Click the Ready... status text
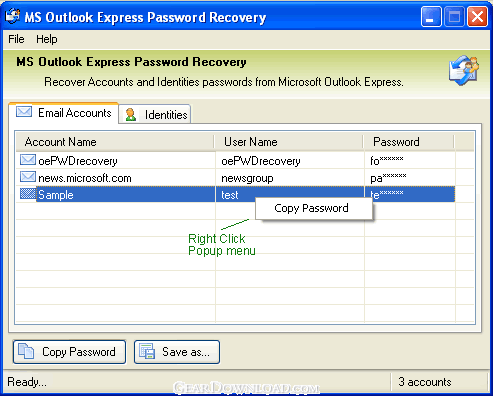 pos(27,382)
